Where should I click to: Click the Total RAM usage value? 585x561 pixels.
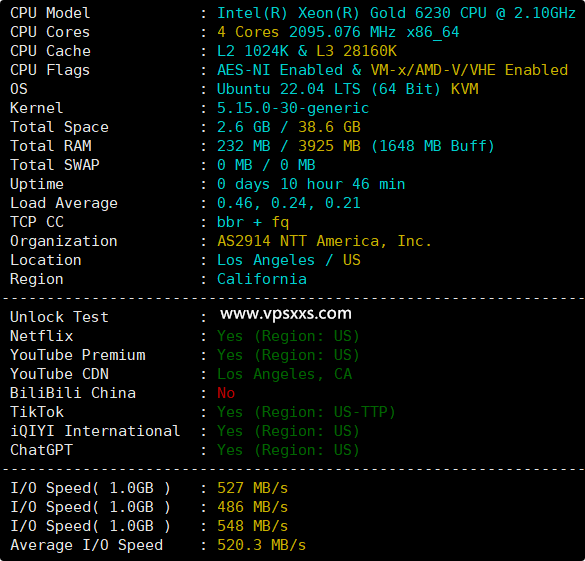click(x=356, y=146)
